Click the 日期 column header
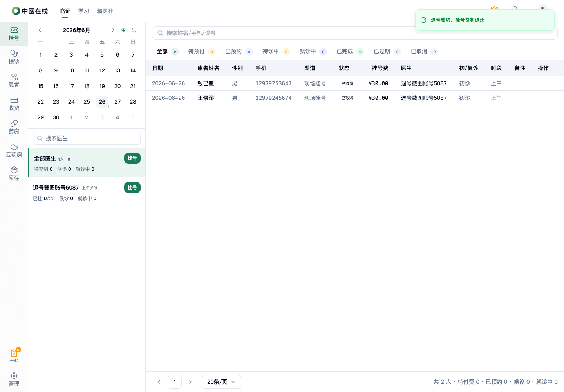Screen dimensions: 564x392 coord(157,68)
